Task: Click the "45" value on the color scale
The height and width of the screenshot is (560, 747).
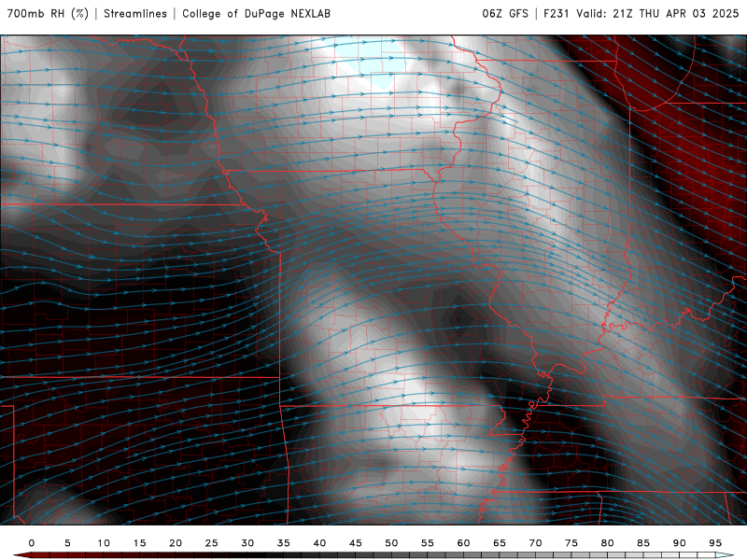Action: [x=356, y=543]
